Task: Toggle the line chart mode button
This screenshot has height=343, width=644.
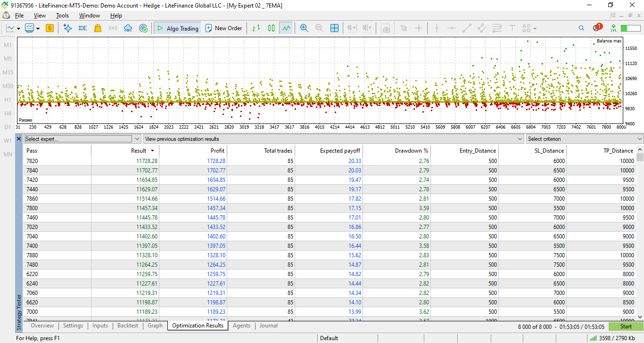Action: 286,28
